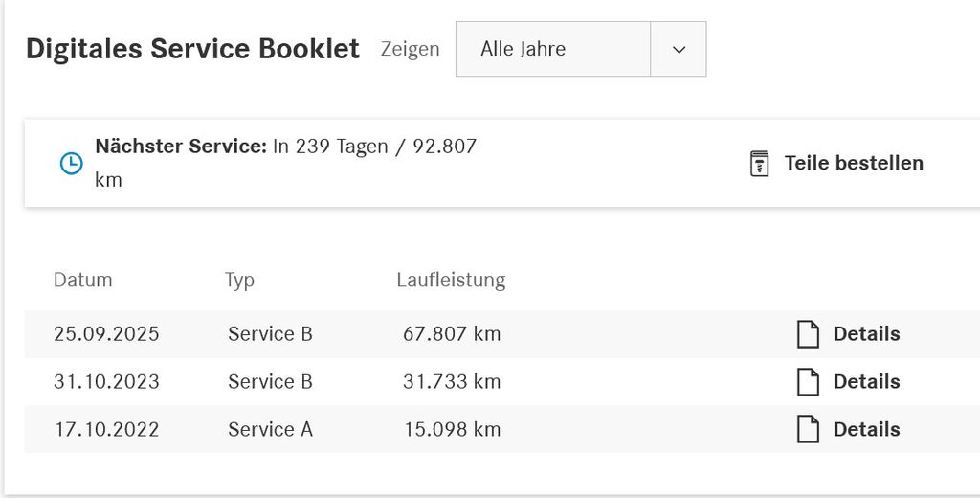This screenshot has width=980, height=498.
Task: Select the 31.10.2023 date cell
Action: [106, 382]
